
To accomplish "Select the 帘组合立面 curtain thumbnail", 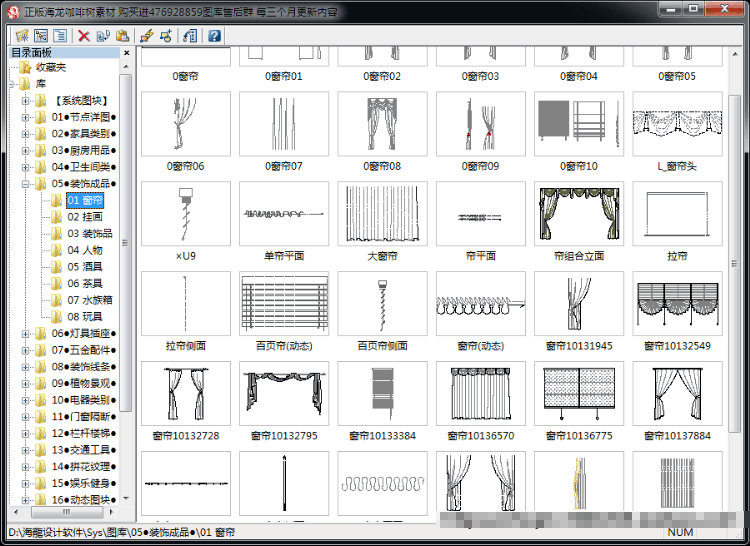I will 579,214.
